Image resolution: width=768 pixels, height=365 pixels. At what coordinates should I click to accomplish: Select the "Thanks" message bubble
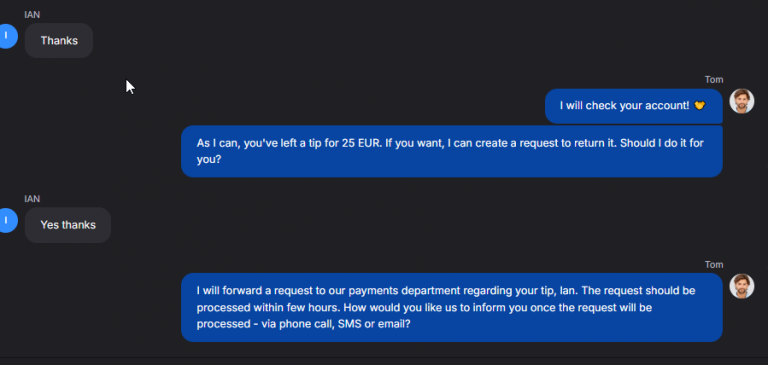pos(59,41)
